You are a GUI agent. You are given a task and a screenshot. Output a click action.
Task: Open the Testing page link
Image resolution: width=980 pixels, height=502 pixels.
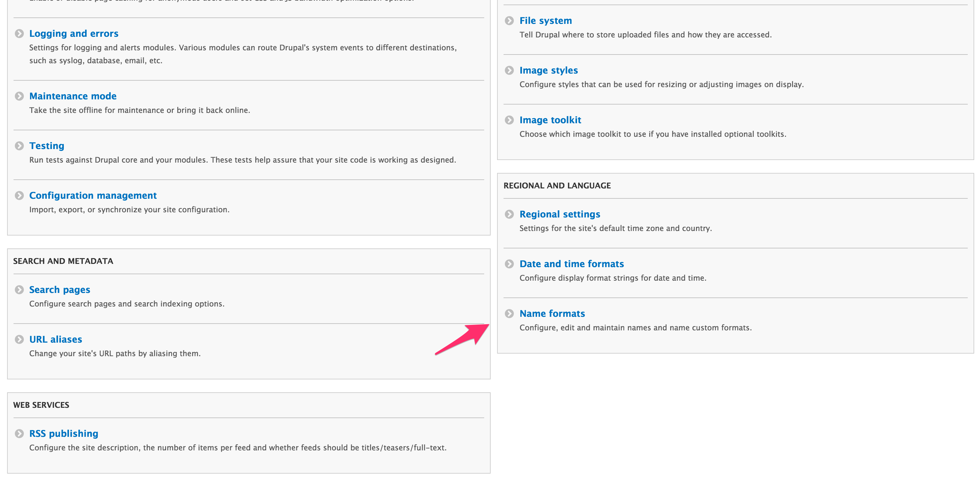click(x=46, y=146)
